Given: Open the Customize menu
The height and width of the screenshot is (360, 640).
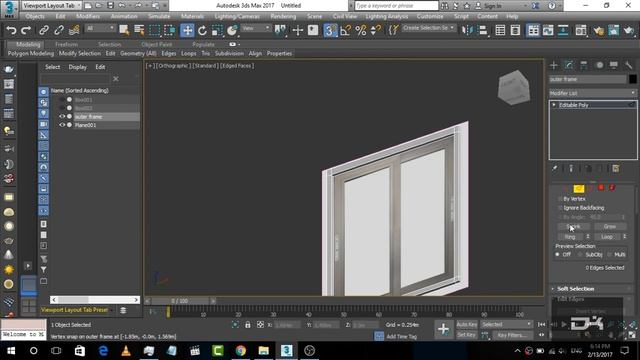Looking at the screenshot, I should [430, 16].
